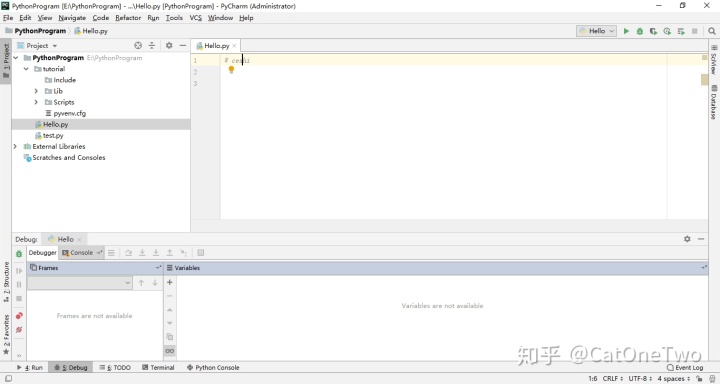Add a new watch with the plus icon
Screen dimensions: 720x384
(169, 282)
